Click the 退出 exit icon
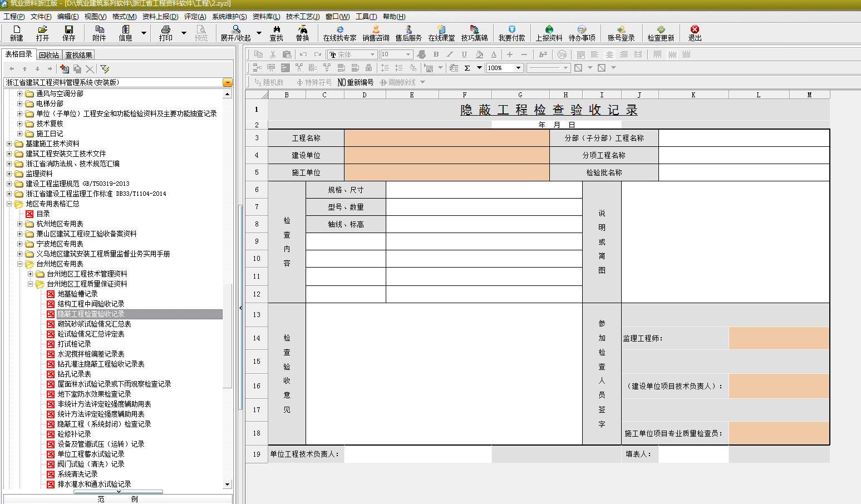This screenshot has width=861, height=504. click(x=695, y=33)
